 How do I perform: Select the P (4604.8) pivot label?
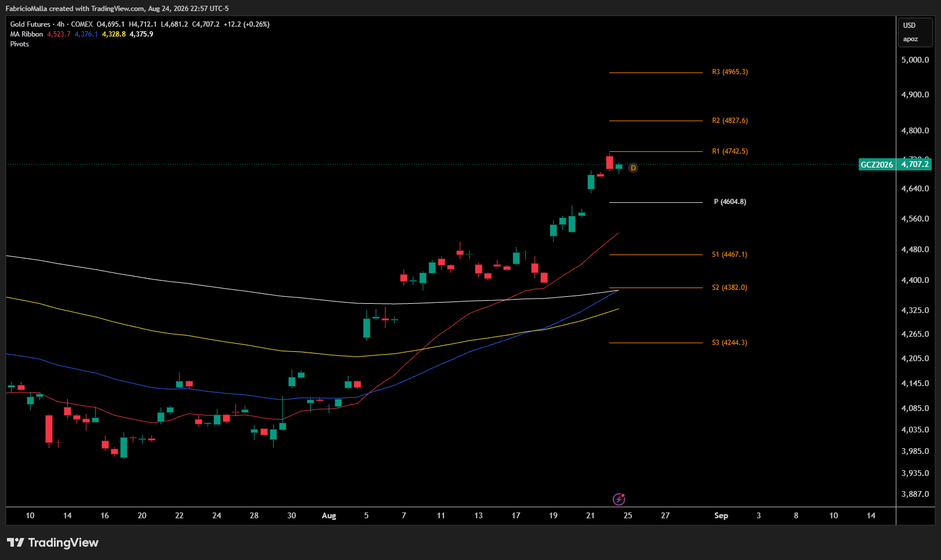(730, 202)
